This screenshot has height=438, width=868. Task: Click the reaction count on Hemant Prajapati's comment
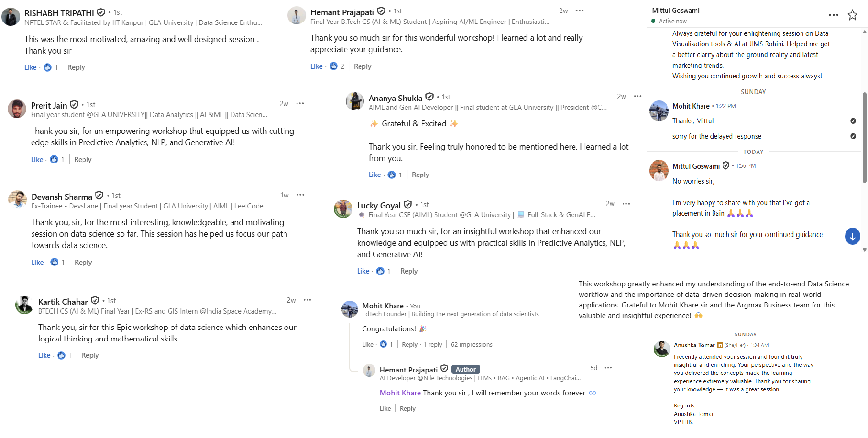[338, 66]
